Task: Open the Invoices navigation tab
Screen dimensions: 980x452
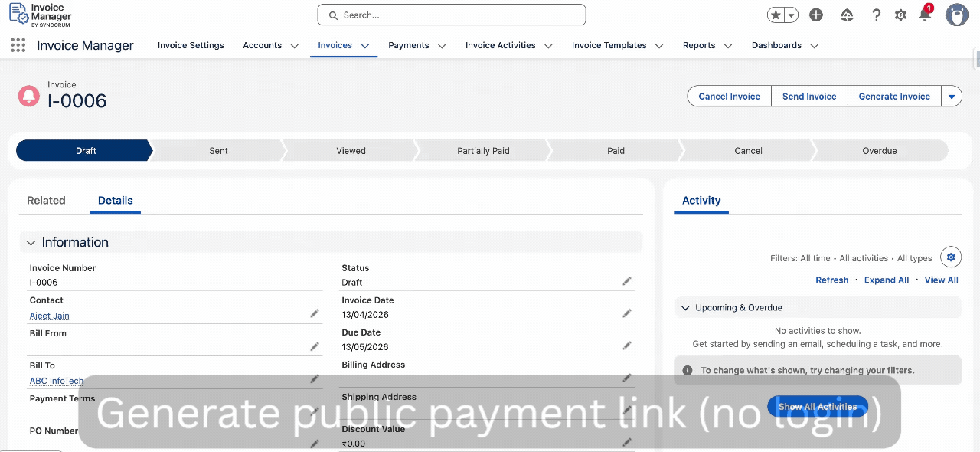Action: 335,45
